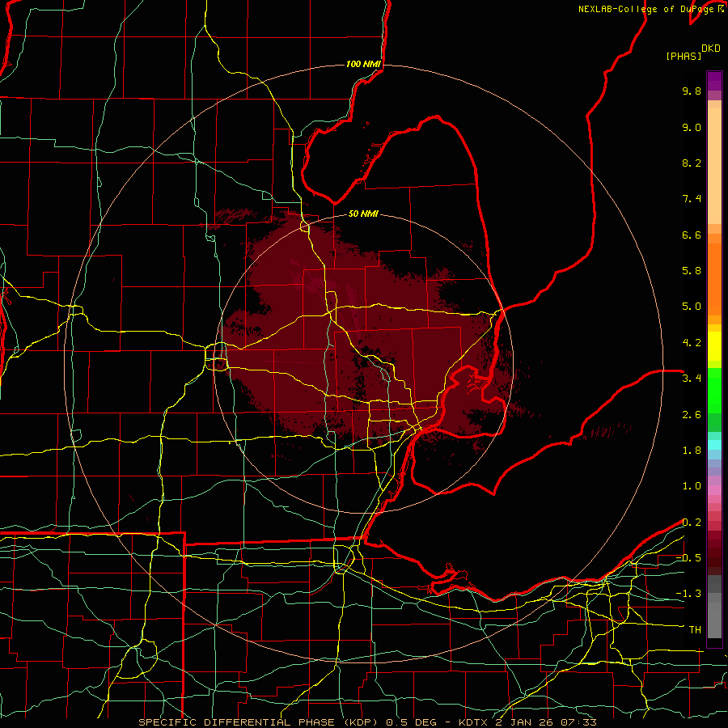Select the 7.4 legend value
The image size is (728, 728).
[692, 199]
